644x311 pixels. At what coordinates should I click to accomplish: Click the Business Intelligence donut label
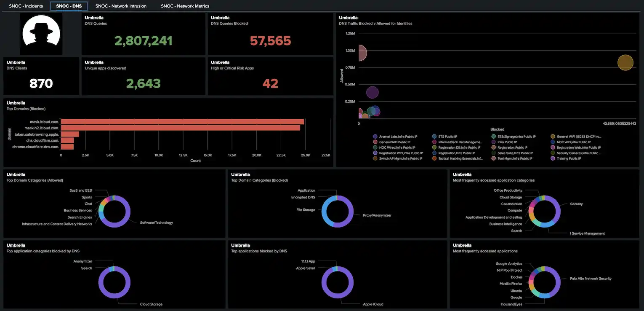tap(506, 224)
